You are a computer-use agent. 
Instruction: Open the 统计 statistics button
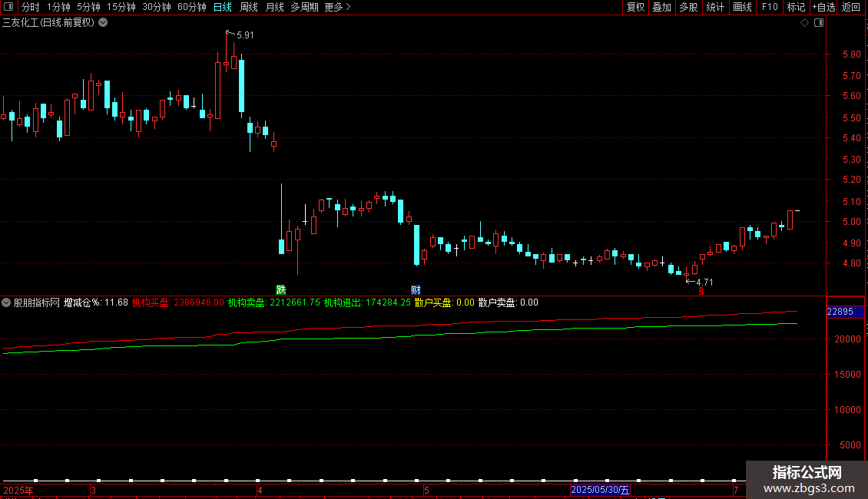(x=714, y=7)
